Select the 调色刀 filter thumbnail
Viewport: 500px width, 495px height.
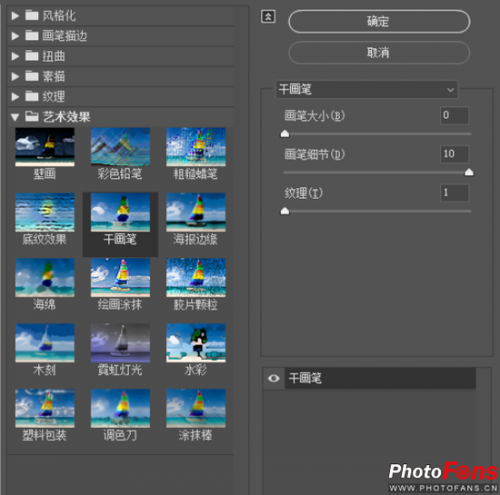pos(120,408)
